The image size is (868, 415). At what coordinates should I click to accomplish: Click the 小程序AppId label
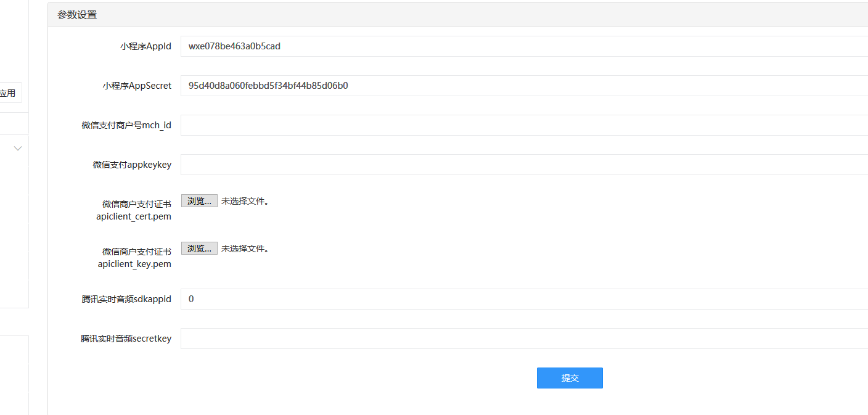click(145, 46)
